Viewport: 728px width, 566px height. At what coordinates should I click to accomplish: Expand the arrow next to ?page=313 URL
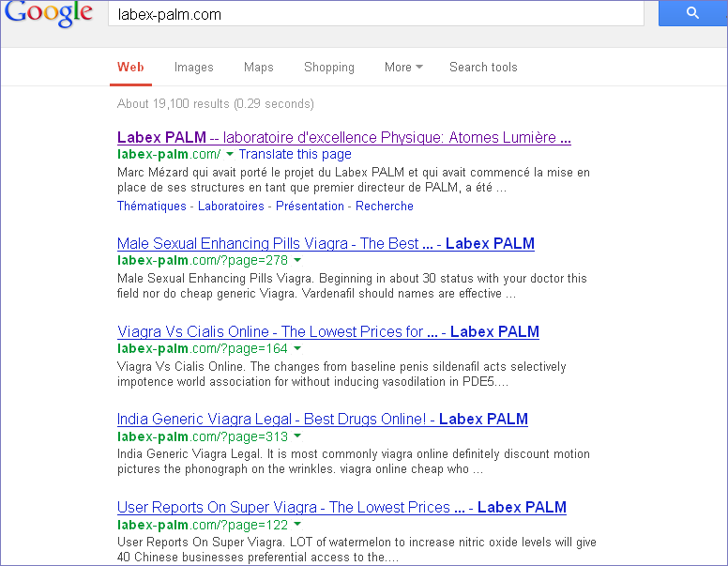297,436
